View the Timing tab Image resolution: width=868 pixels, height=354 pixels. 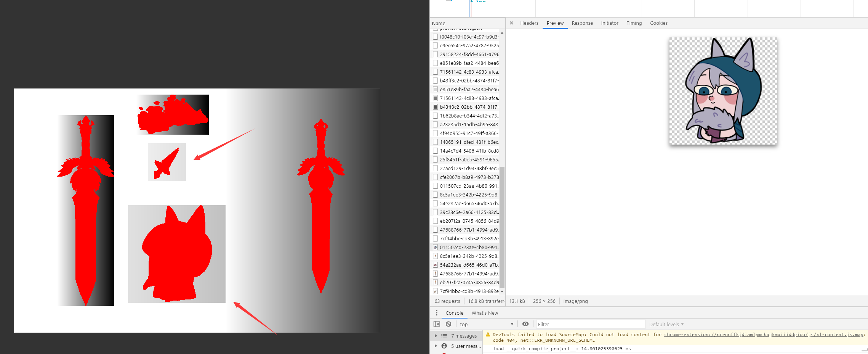(634, 23)
